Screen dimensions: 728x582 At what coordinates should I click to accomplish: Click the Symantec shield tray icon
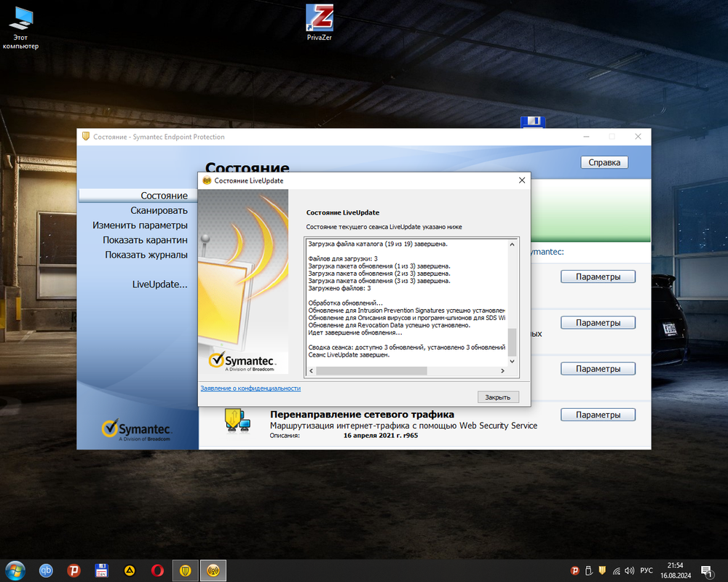(602, 570)
